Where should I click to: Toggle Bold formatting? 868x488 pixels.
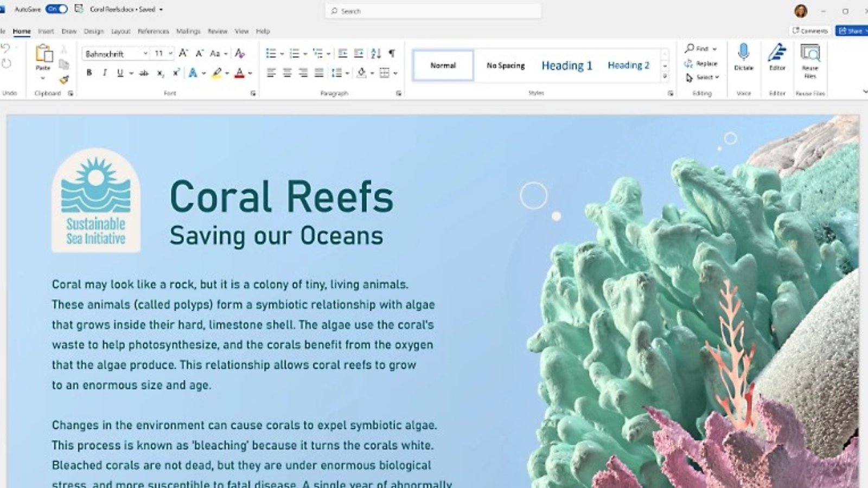pyautogui.click(x=89, y=73)
